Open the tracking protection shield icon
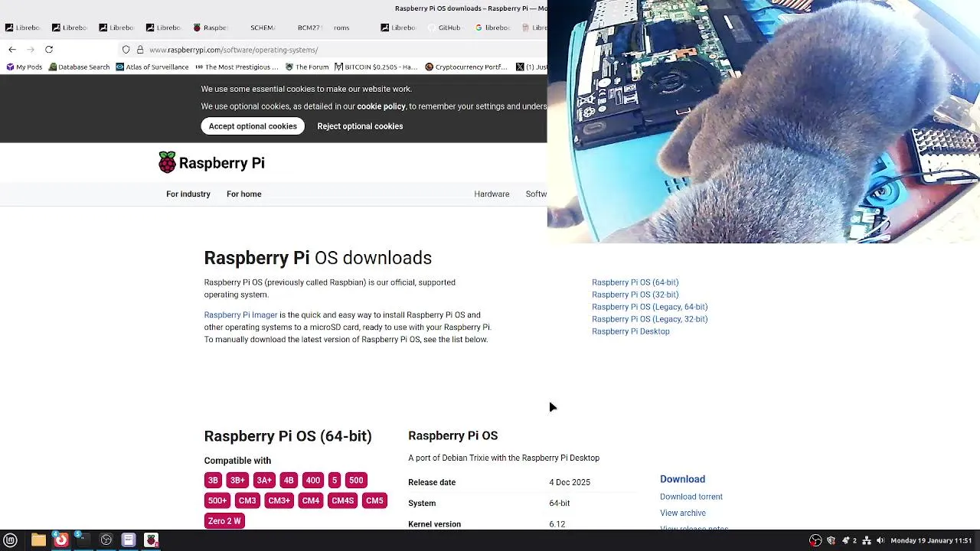 [x=126, y=50]
